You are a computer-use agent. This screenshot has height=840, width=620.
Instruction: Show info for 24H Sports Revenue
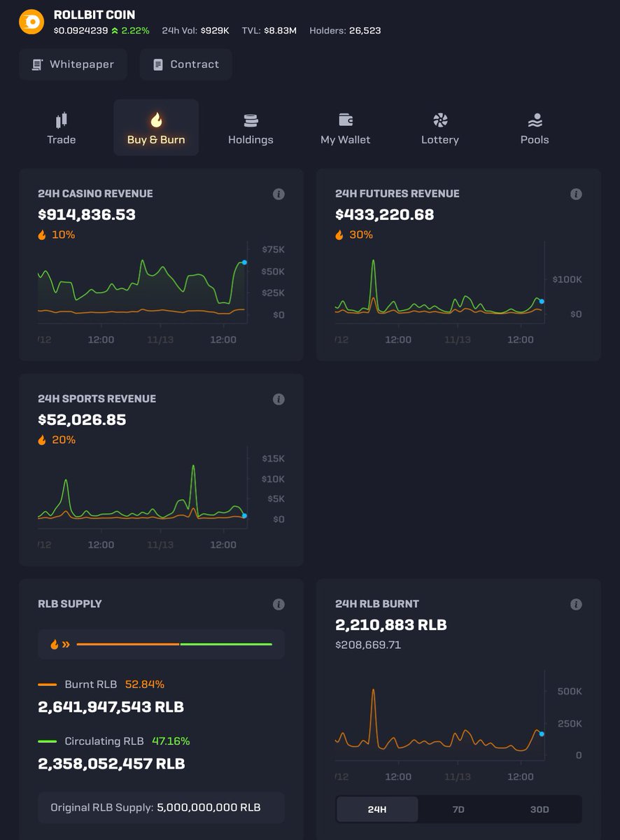pyautogui.click(x=279, y=399)
